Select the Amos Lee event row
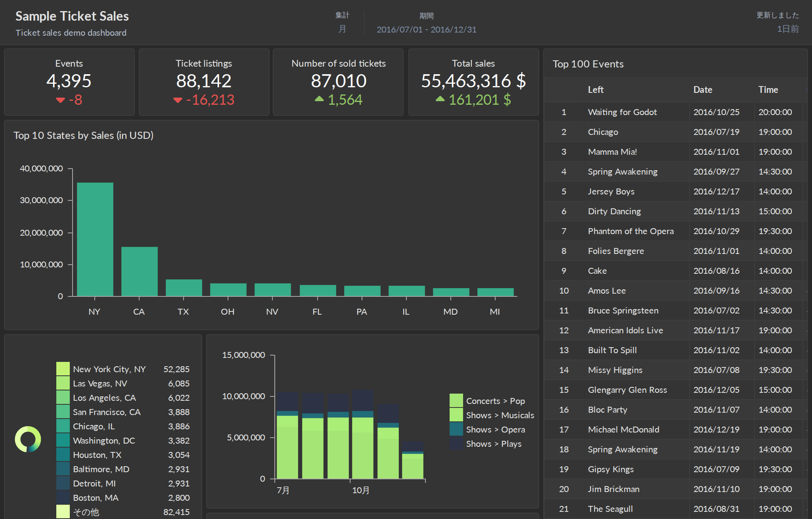The height and width of the screenshot is (519, 812). (x=676, y=290)
